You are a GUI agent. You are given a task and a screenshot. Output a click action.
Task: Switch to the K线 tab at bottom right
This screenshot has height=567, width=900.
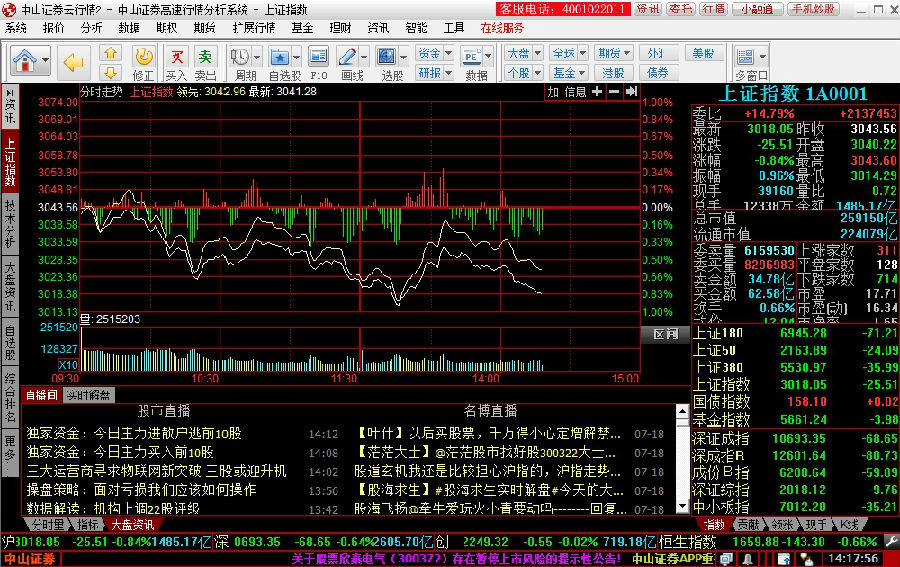click(849, 524)
